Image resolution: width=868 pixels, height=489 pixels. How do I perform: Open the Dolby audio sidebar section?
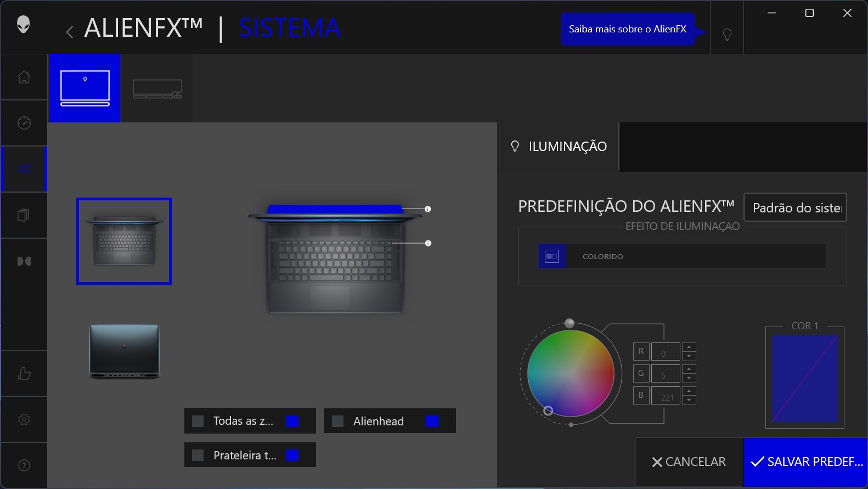point(24,261)
